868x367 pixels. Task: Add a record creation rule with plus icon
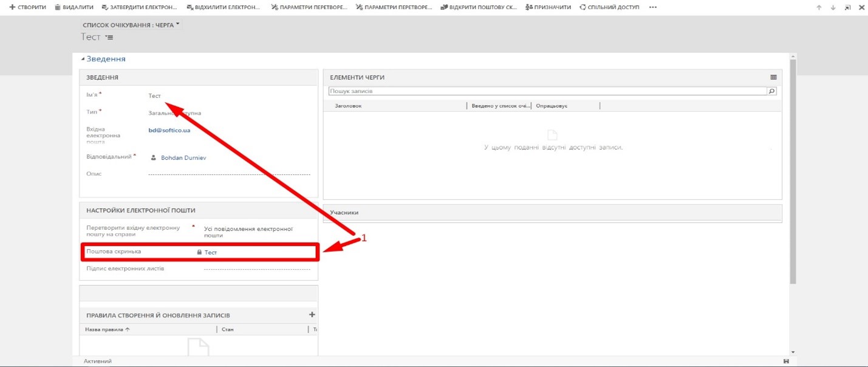click(312, 315)
